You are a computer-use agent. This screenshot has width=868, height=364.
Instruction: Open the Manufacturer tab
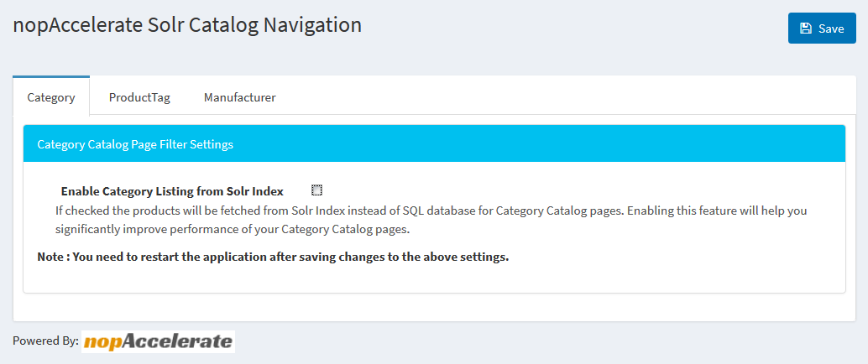(x=240, y=97)
